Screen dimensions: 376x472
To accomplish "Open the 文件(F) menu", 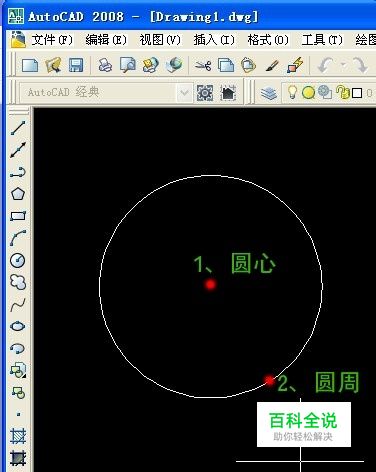I will click(x=52, y=40).
